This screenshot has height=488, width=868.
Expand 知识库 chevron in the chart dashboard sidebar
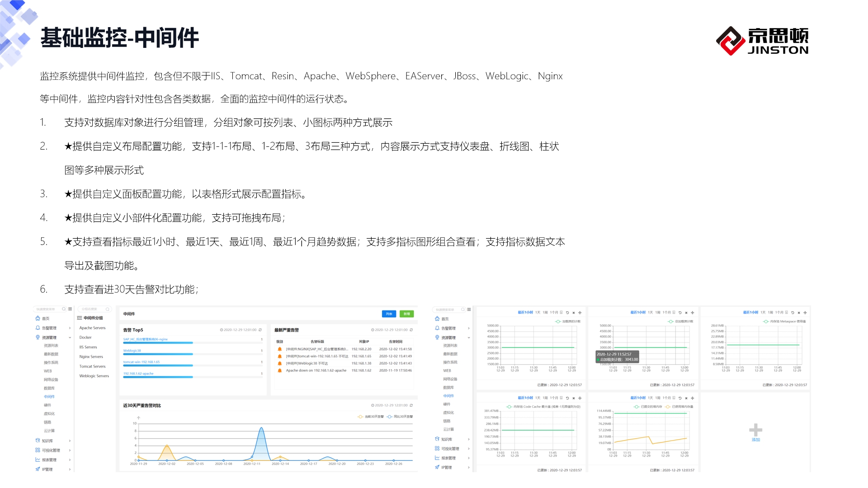pyautogui.click(x=469, y=439)
